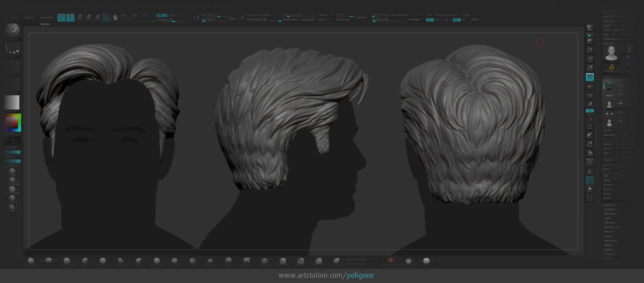Select the Draw mode icon

click(x=70, y=17)
